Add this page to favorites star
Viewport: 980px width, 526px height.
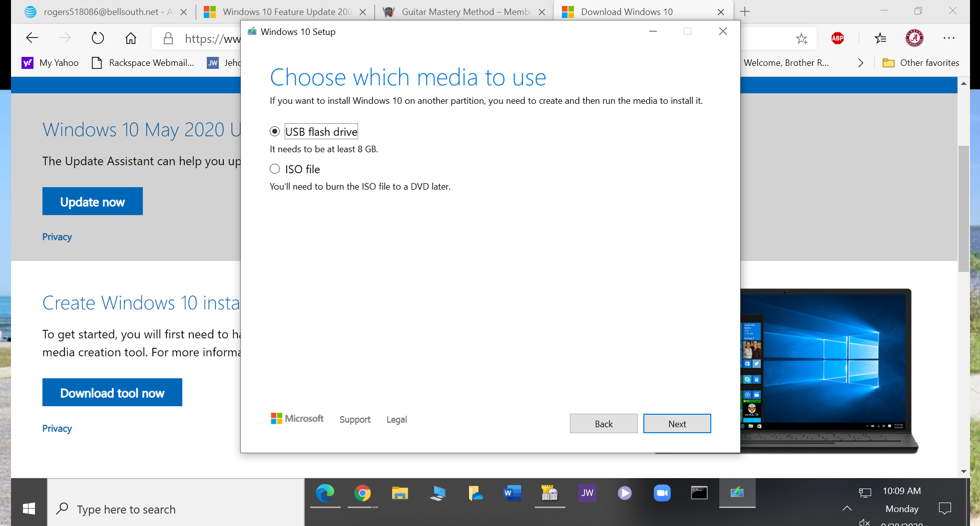click(x=802, y=38)
